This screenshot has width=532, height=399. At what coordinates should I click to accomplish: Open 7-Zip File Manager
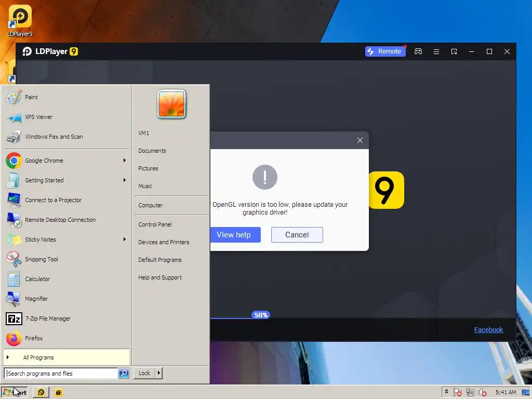(x=67, y=318)
